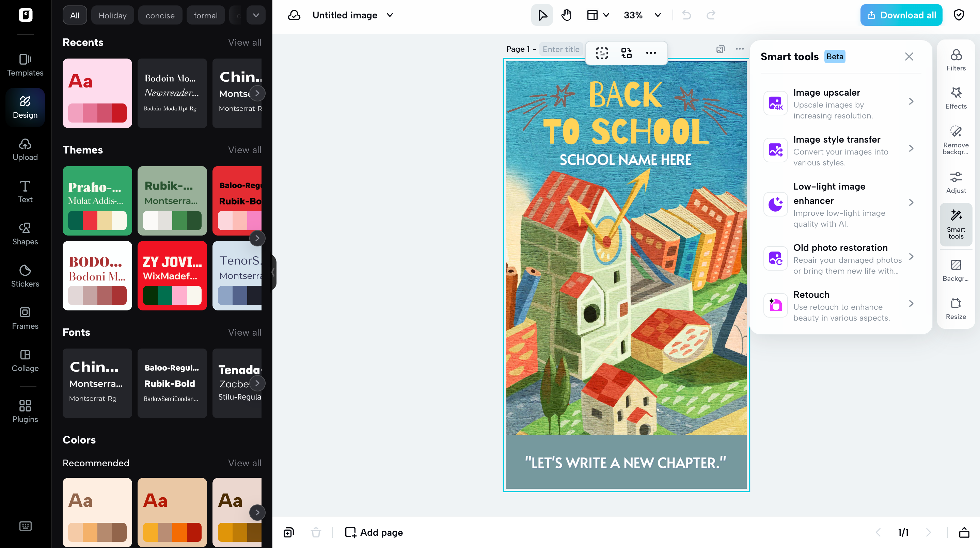Click the undo arrow

686,15
